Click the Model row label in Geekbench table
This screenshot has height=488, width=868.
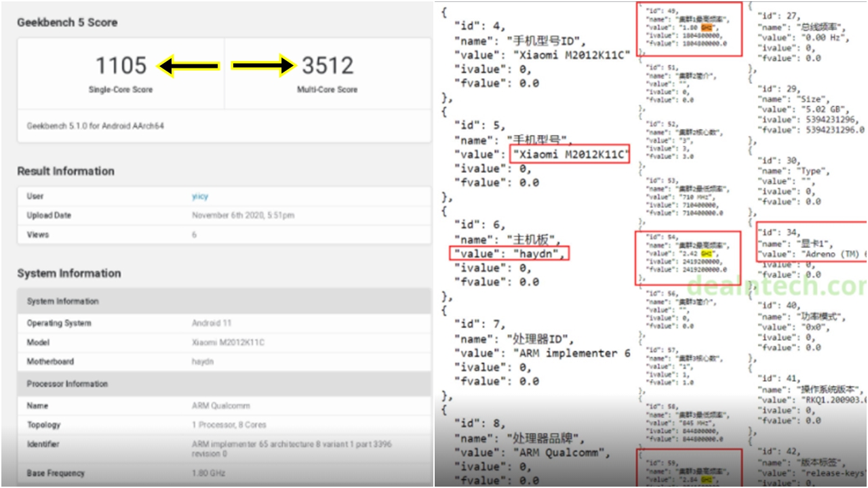tap(38, 342)
